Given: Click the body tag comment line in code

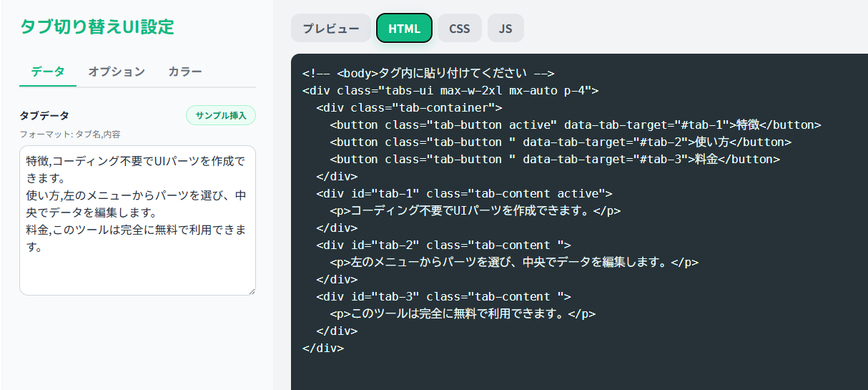Looking at the screenshot, I should coord(428,73).
